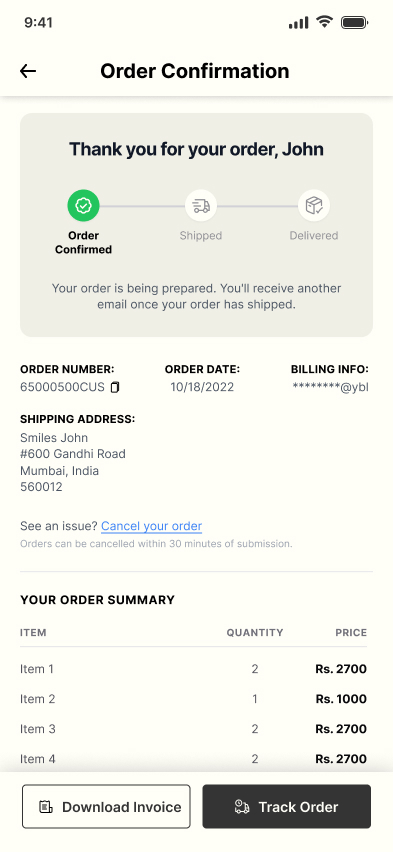Click the Shipped truck step icon
Image resolution: width=393 pixels, height=852 pixels.
(x=201, y=205)
